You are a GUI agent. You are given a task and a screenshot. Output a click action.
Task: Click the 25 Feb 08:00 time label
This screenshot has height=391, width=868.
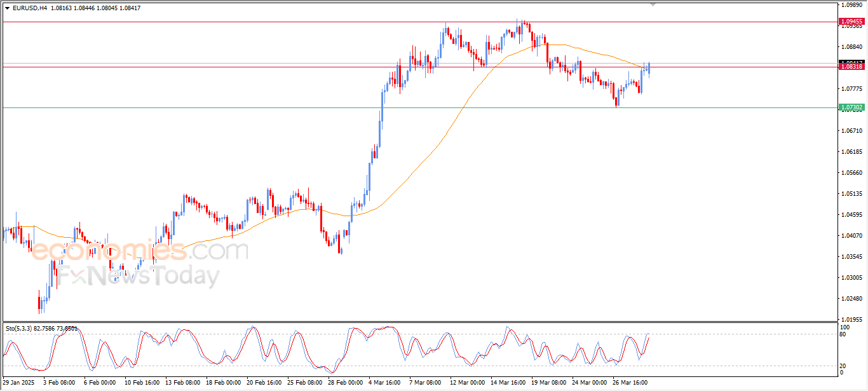(x=304, y=383)
